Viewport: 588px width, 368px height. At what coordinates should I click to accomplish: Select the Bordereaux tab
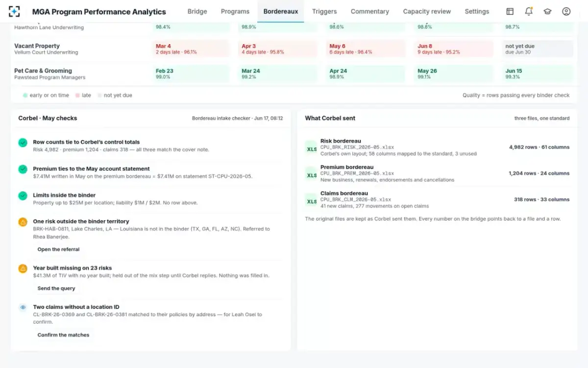(280, 11)
